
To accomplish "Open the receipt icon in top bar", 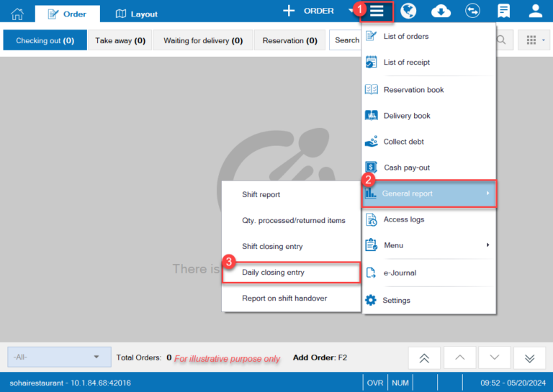I will point(504,12).
